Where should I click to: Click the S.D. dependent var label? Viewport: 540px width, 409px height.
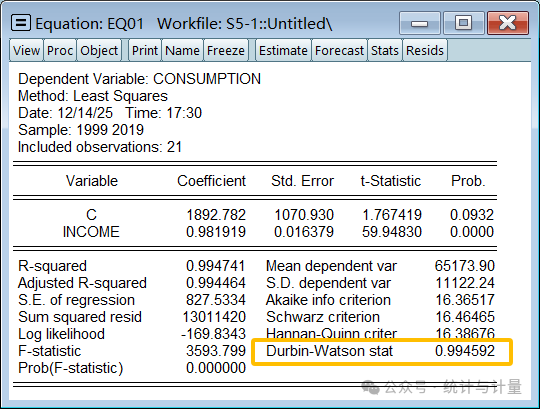[328, 283]
